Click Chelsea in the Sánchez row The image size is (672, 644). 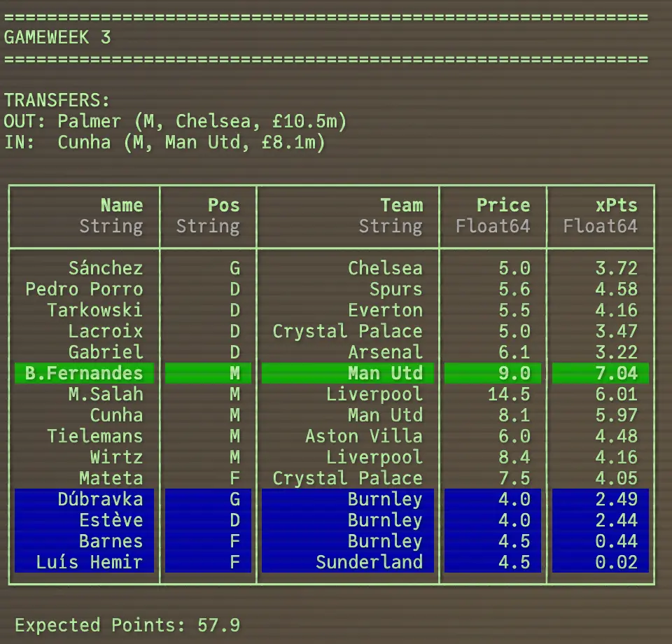tap(385, 268)
